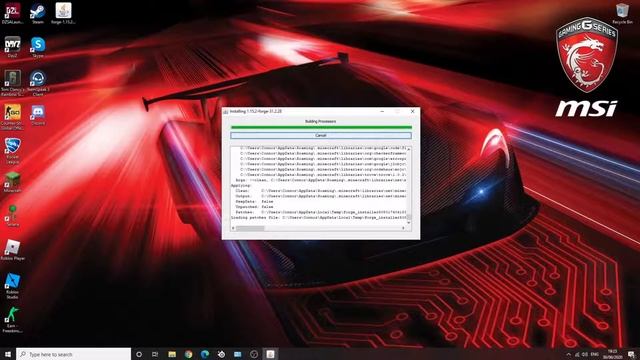Click the 'Applying:' line in the log
Screen dimensions: 640x360
241,185
